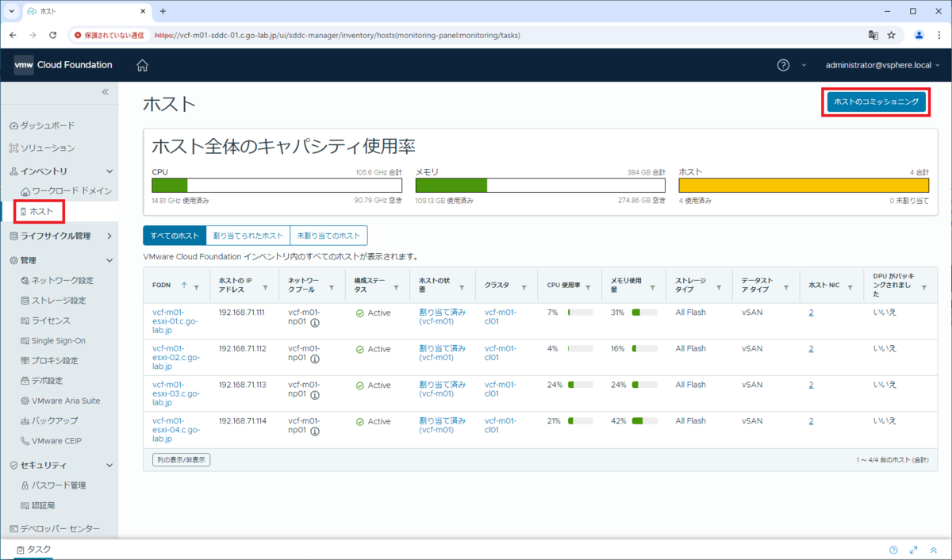The height and width of the screenshot is (560, 952).
Task: Click the vmw Cloud Foundation logo
Action: point(63,65)
